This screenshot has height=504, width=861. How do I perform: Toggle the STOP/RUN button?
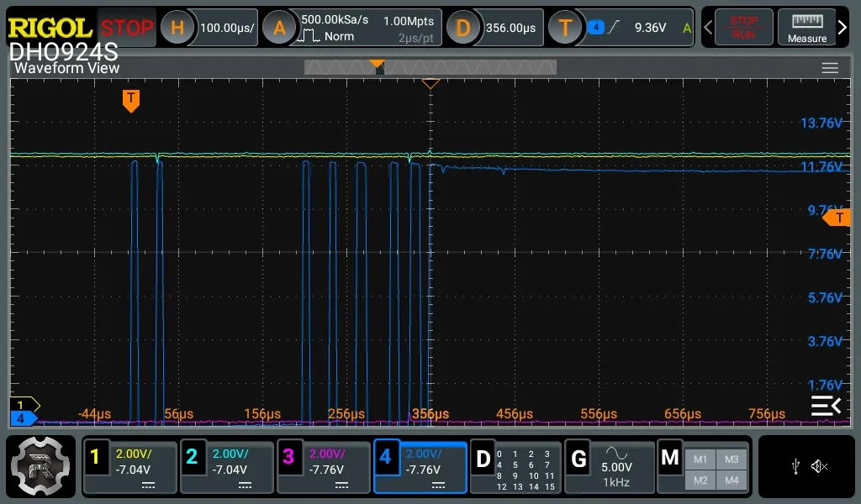coord(743,27)
